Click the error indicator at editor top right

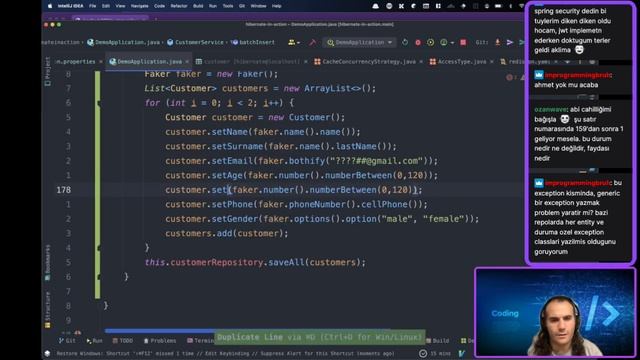point(509,77)
